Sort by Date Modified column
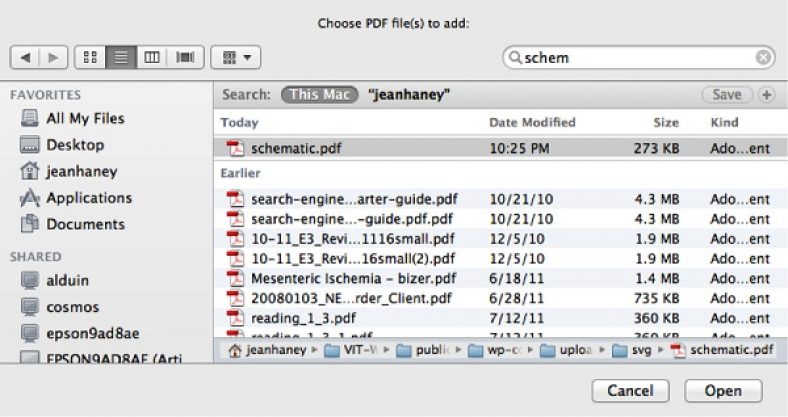The width and height of the screenshot is (788, 417). 532,123
